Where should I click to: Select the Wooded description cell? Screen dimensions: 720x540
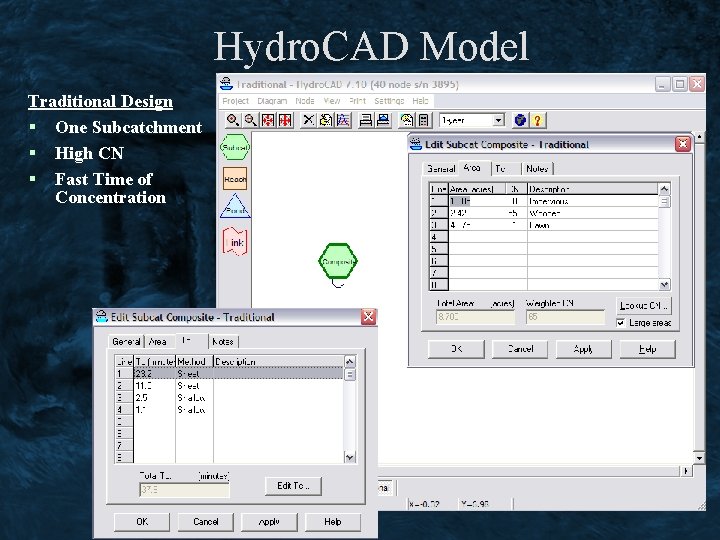click(593, 213)
